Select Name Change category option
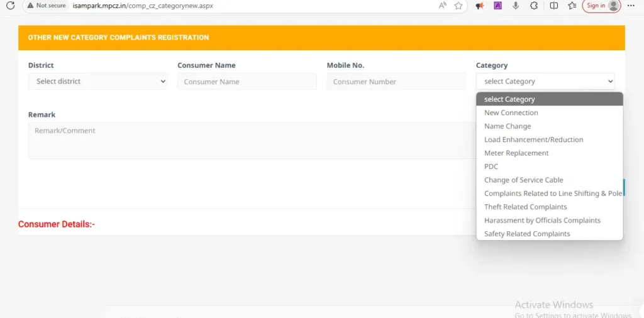The width and height of the screenshot is (644, 318). [x=550, y=126]
